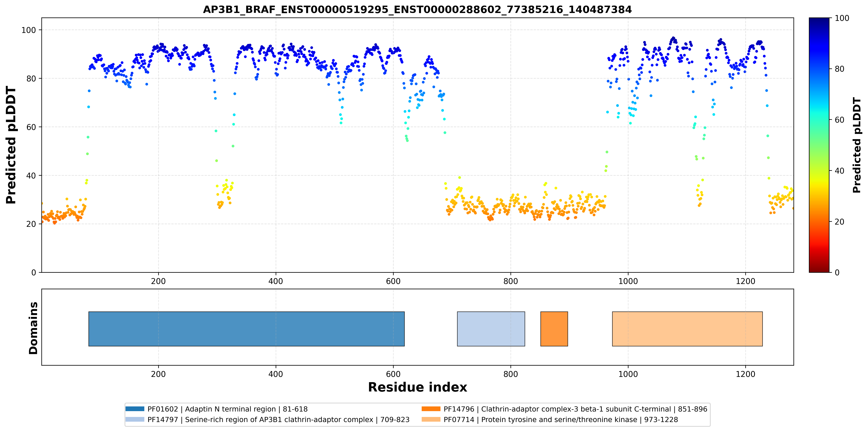
Task: Click the Residue index x-axis label
Action: (418, 387)
